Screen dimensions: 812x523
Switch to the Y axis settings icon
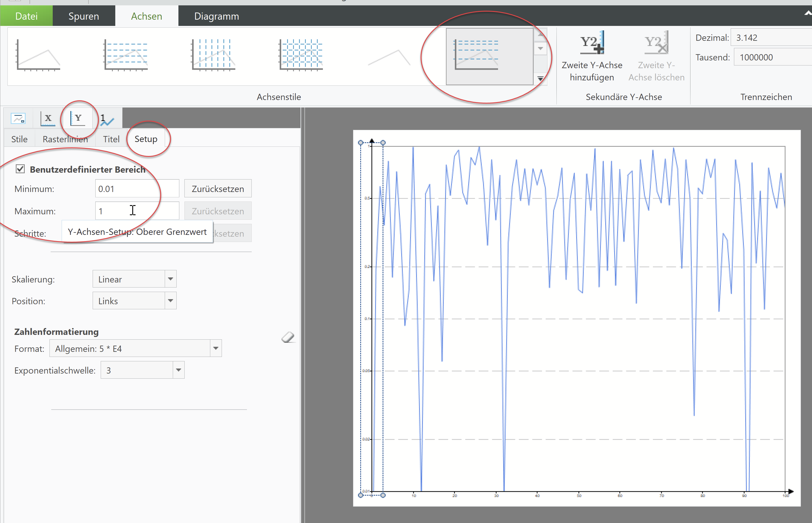tap(78, 118)
